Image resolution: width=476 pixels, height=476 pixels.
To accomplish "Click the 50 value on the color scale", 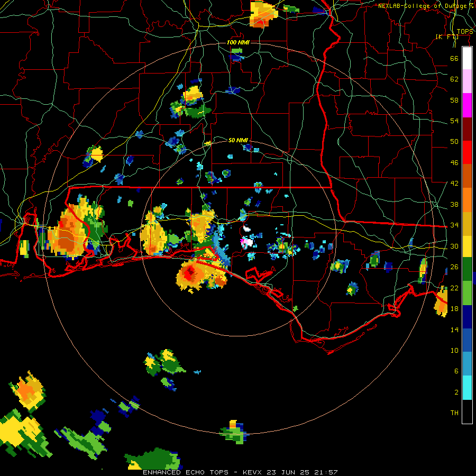I will click(454, 142).
